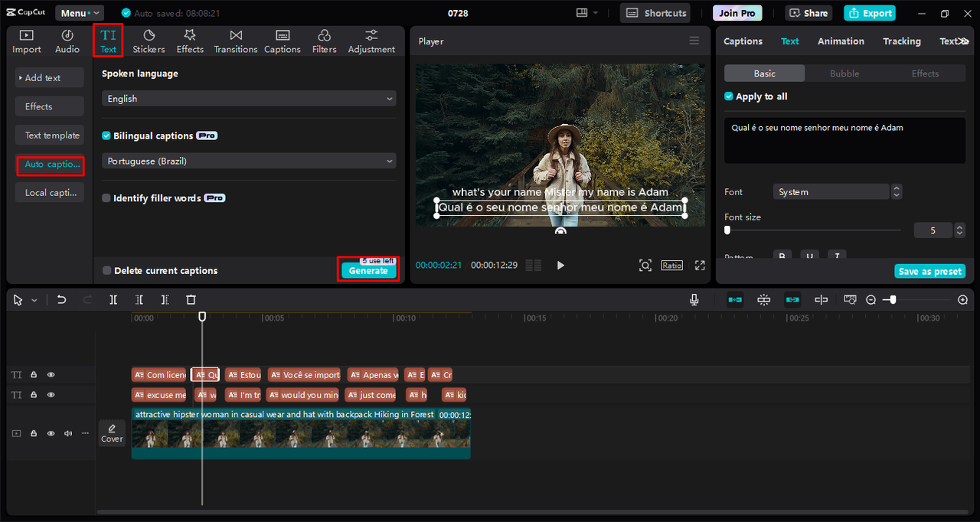Click the delete-right trim tool
Screen dimensions: 980x522
click(165, 300)
